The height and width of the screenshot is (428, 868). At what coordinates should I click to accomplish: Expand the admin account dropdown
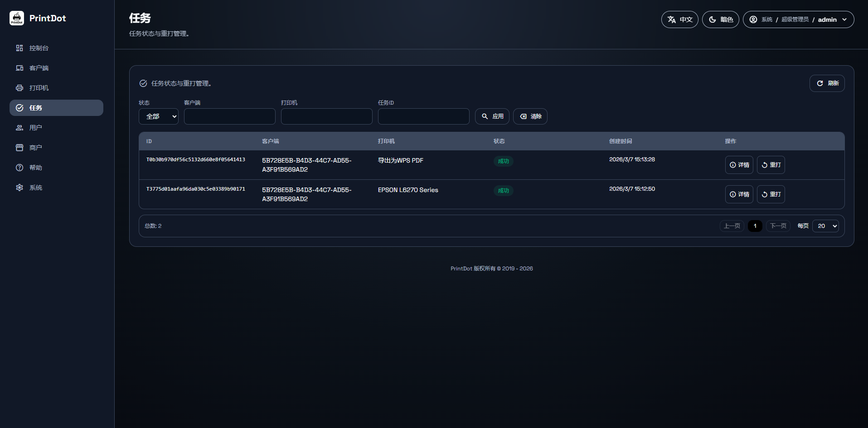point(798,19)
